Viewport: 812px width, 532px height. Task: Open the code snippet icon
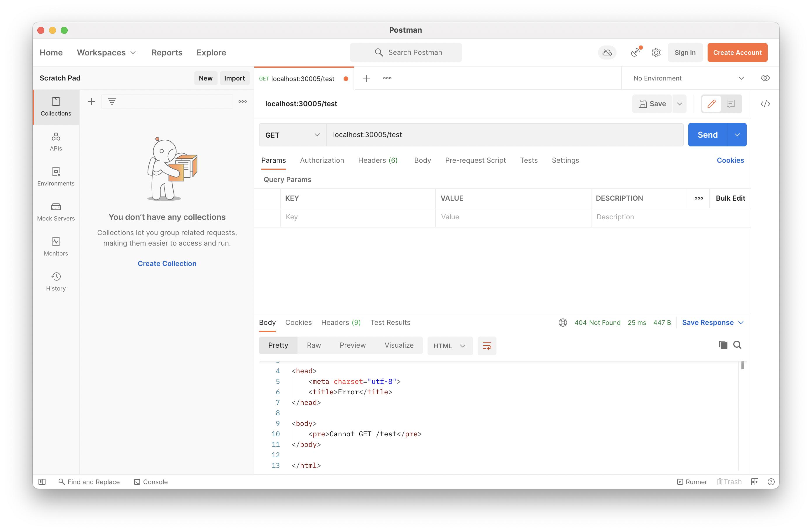click(765, 104)
